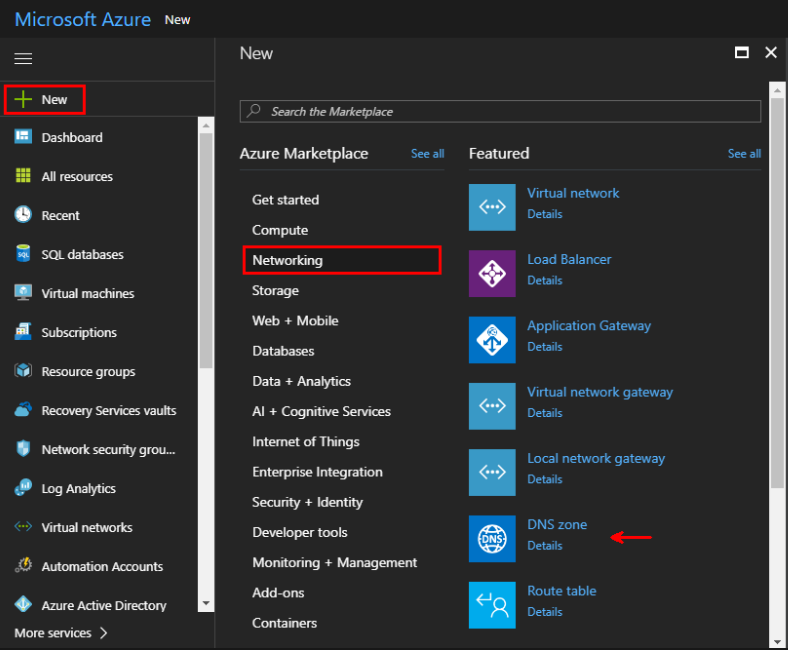Click the New blade scrollbar thumb
The height and width of the screenshot is (650, 788).
coord(777,293)
